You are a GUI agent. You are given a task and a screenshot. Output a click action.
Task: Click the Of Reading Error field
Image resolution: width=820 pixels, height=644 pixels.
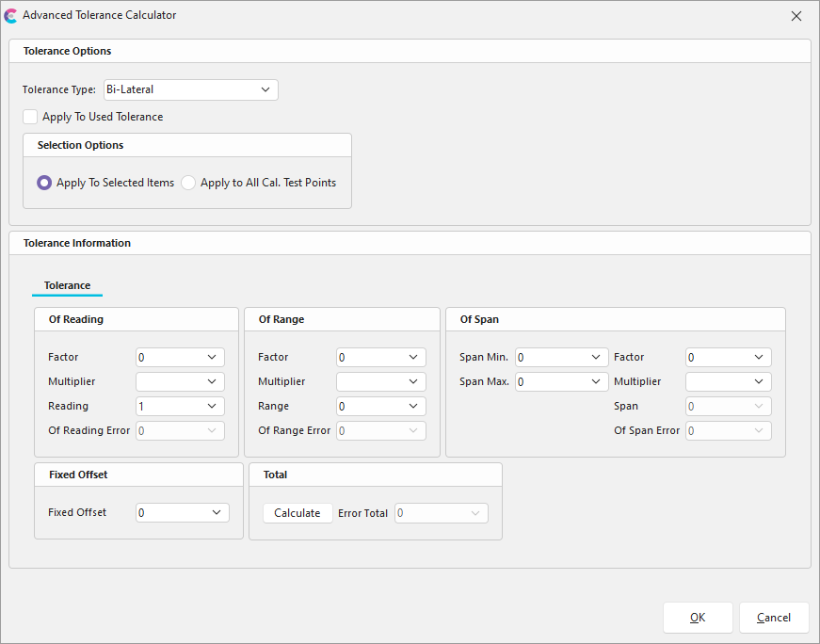click(180, 430)
